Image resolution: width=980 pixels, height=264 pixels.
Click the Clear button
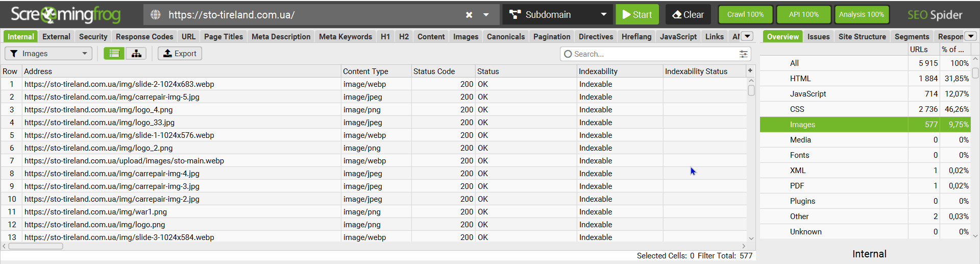point(688,15)
